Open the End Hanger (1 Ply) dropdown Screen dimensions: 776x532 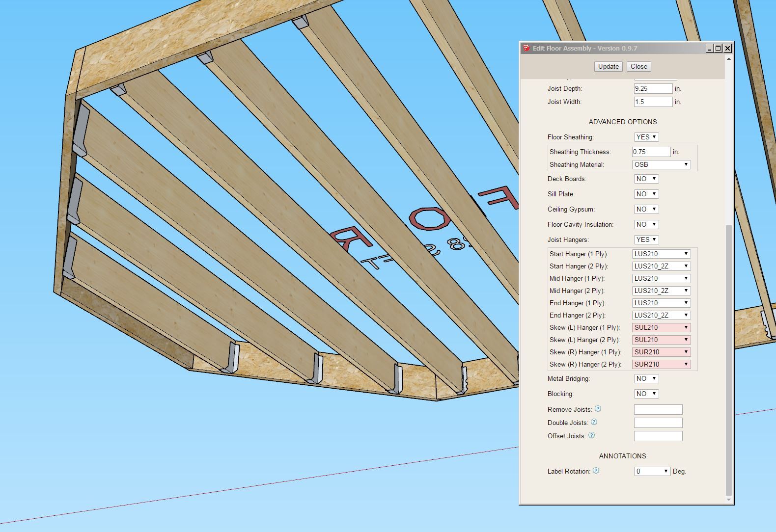662,303
